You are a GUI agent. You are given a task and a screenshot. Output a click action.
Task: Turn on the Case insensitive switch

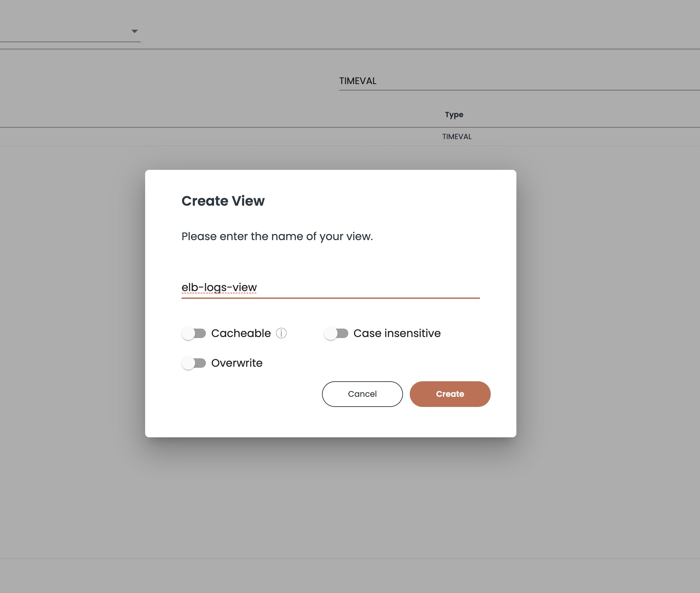tap(336, 333)
